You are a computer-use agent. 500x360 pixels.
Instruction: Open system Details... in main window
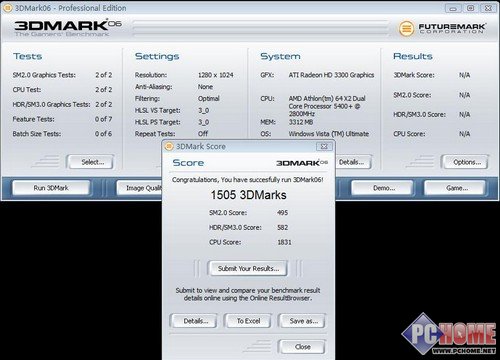(352, 162)
